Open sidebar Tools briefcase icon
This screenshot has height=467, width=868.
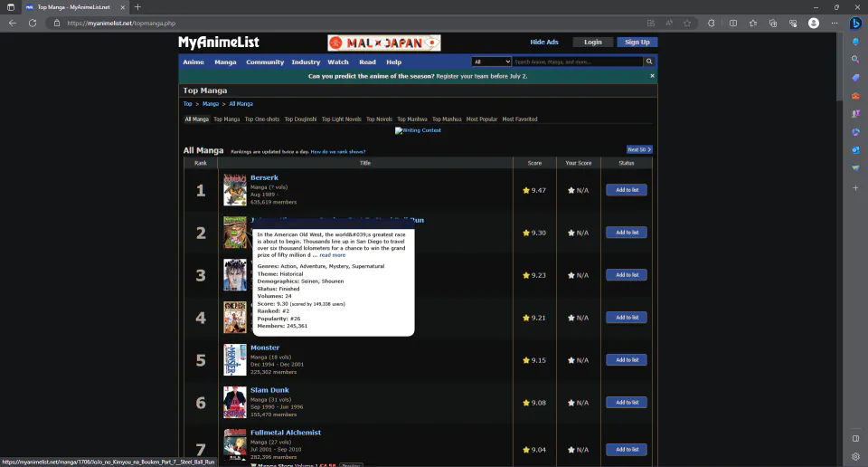tap(855, 96)
